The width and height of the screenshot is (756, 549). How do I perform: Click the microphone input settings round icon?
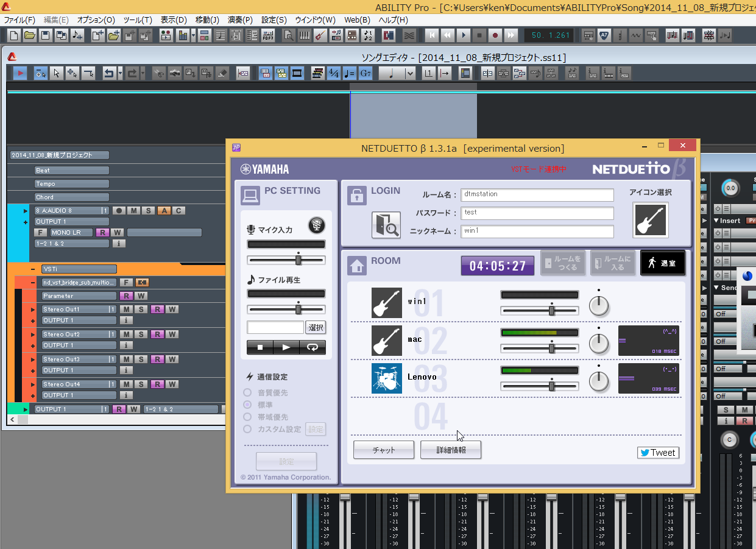[316, 225]
